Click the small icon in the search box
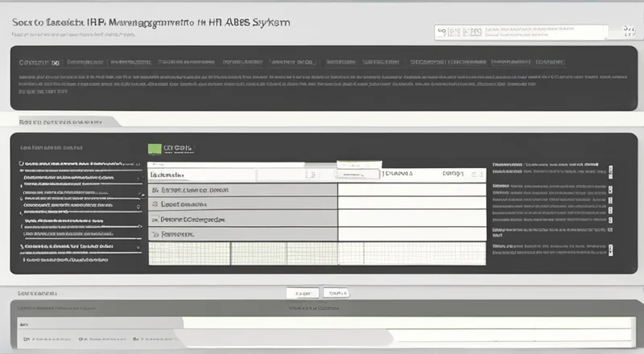The image size is (644, 354). [441, 32]
